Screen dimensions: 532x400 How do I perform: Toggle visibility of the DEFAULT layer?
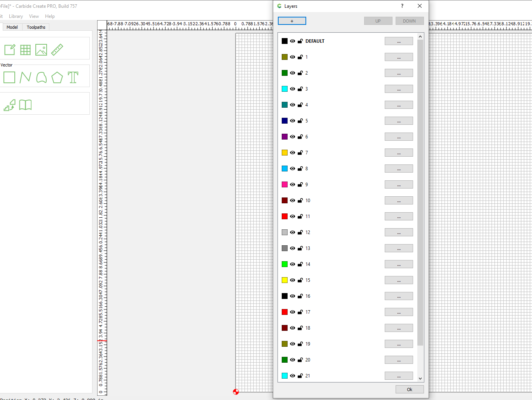pos(293,41)
